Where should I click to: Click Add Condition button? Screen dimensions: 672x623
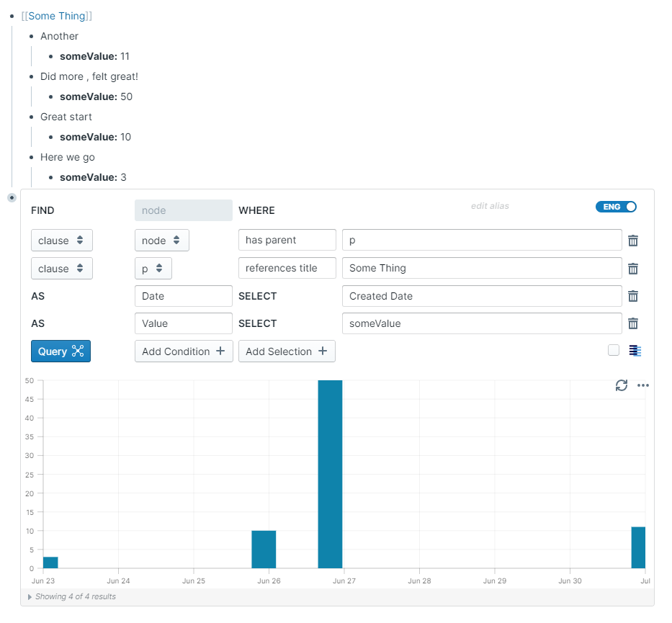[184, 351]
